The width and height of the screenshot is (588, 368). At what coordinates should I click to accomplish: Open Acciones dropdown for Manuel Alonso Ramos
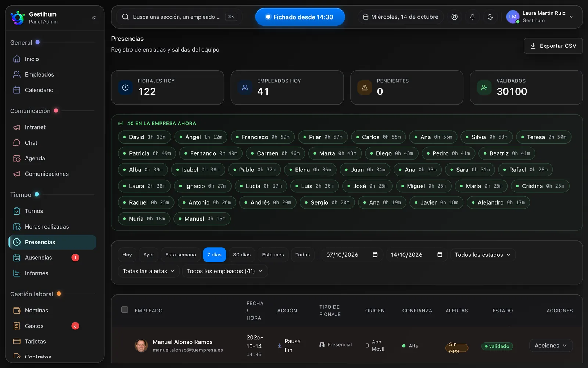[x=551, y=346]
